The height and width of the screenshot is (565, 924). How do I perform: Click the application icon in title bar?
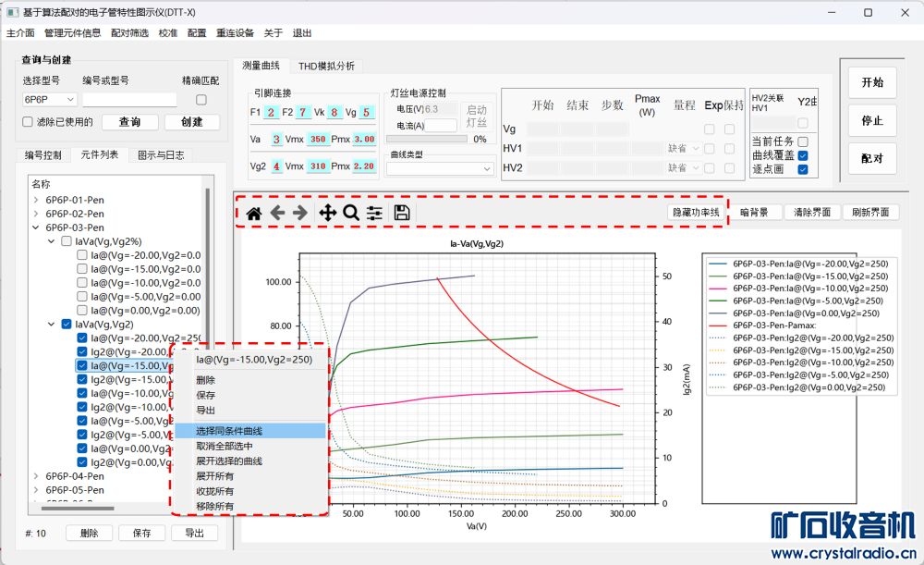(13, 12)
